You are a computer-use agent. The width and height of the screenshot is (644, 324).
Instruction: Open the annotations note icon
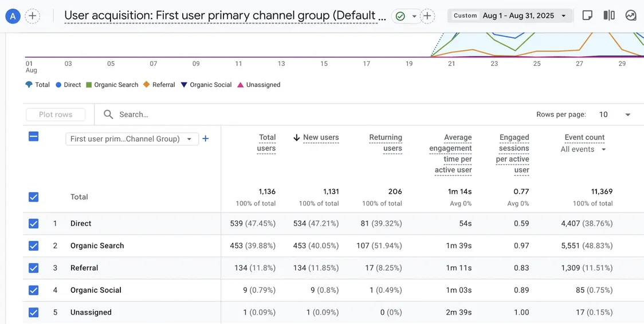587,15
